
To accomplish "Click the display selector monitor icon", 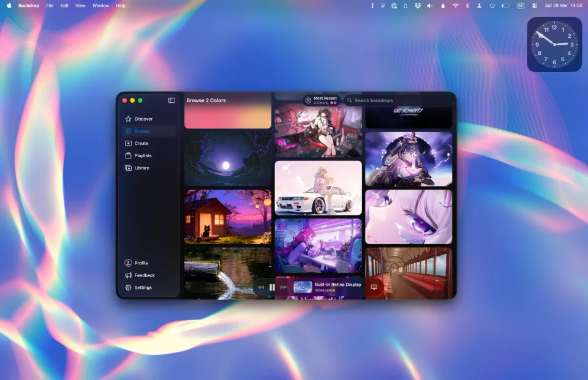I will coord(374,288).
